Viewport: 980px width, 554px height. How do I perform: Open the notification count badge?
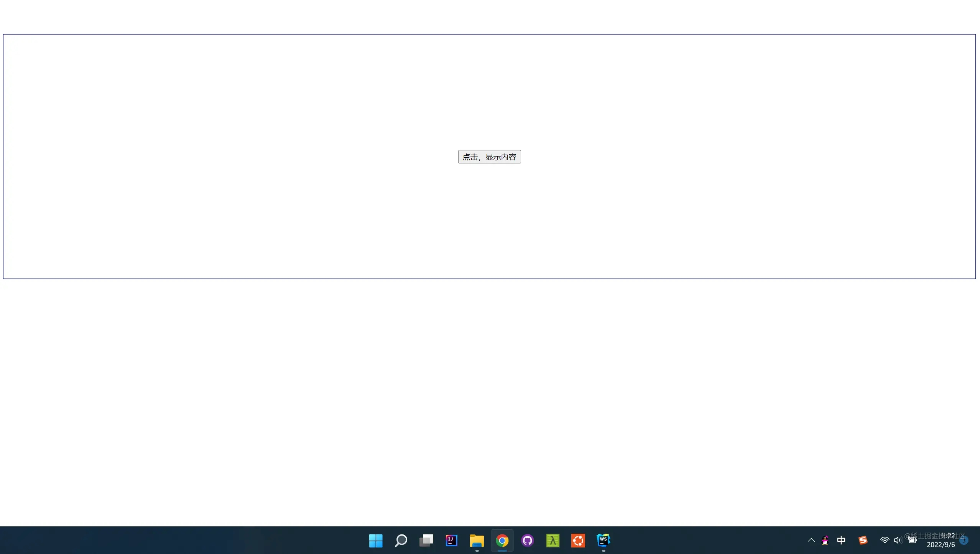(964, 540)
